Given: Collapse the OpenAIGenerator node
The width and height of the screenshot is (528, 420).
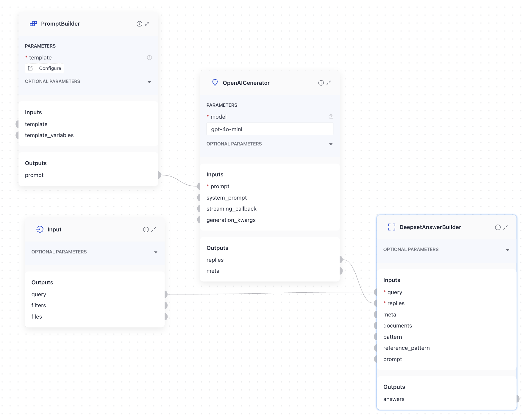Looking at the screenshot, I should 329,83.
